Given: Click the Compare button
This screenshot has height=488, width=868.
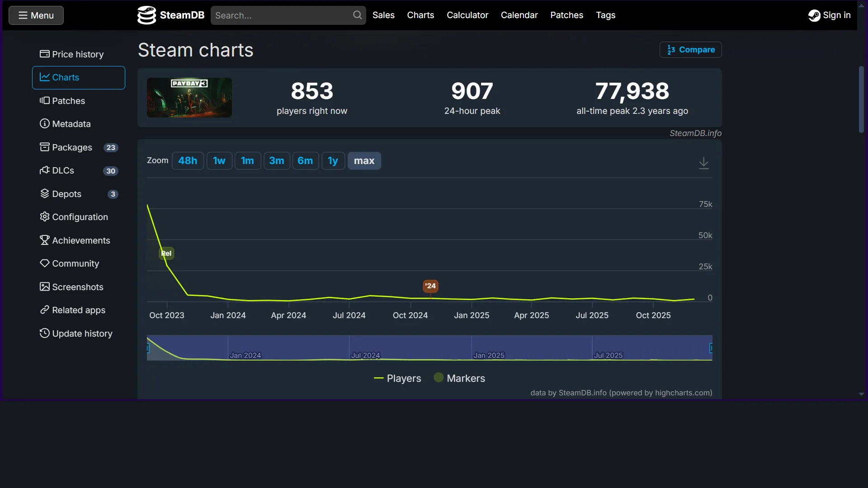Looking at the screenshot, I should 690,50.
